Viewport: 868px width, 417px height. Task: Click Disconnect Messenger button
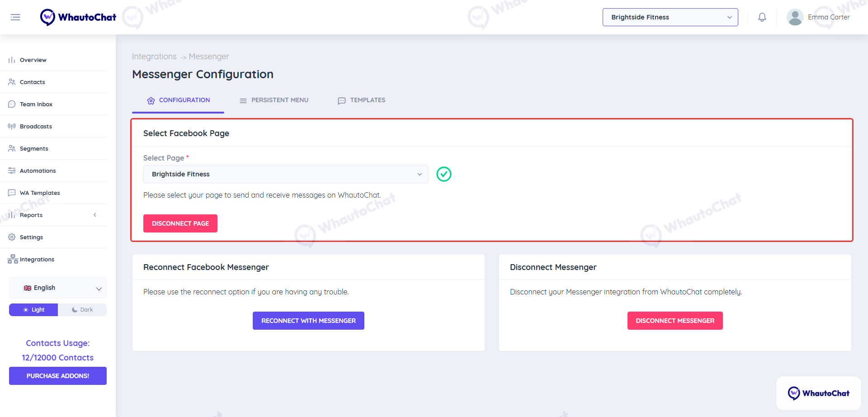pyautogui.click(x=675, y=321)
